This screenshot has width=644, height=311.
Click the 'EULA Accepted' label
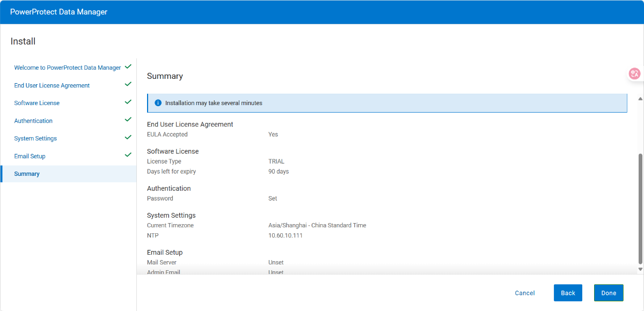pyautogui.click(x=167, y=135)
